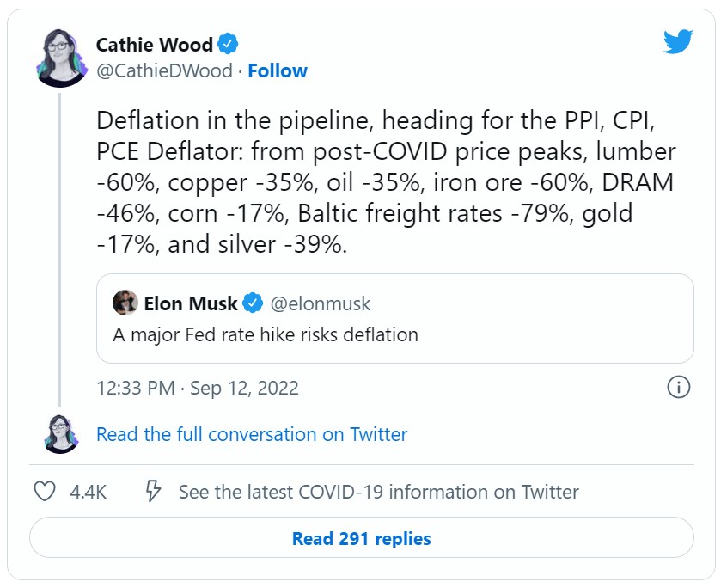Click the 4.4K likes count
This screenshot has width=727, height=588.
(88, 492)
